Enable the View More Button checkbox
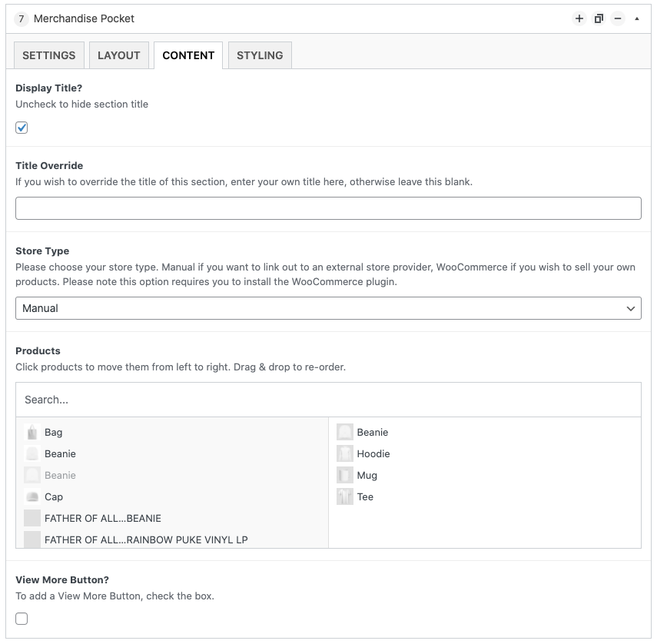The width and height of the screenshot is (657, 644). [x=22, y=619]
